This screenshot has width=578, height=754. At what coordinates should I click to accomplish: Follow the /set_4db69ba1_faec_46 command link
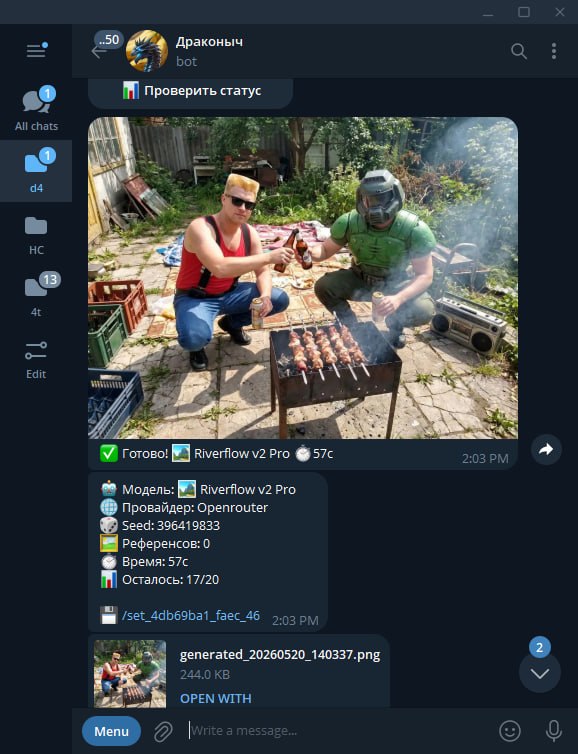click(190, 616)
